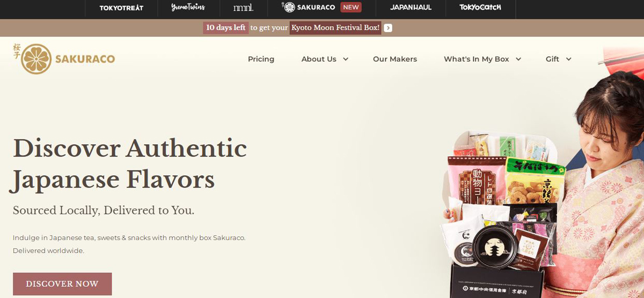
Task: Open the Our Makers menu item
Action: coord(395,59)
